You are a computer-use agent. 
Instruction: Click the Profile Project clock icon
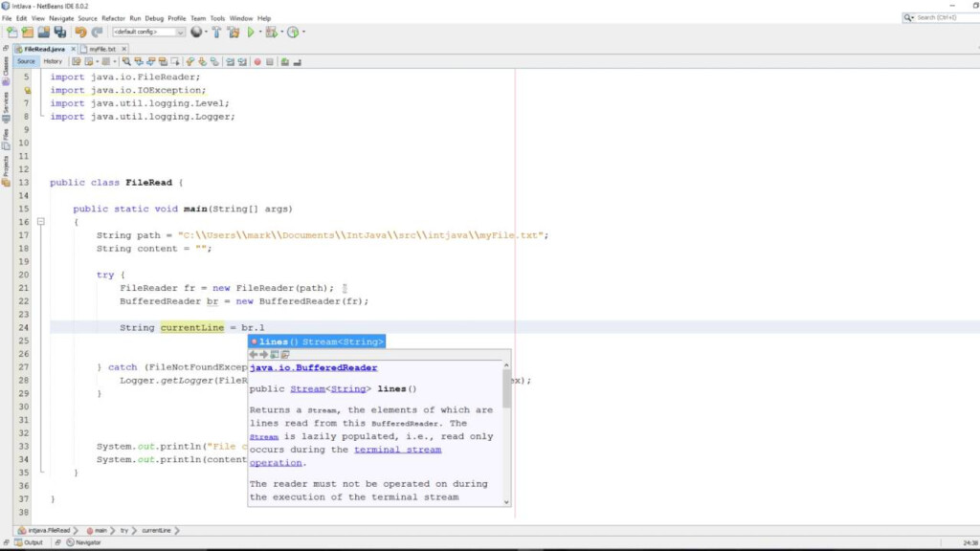pyautogui.click(x=293, y=32)
